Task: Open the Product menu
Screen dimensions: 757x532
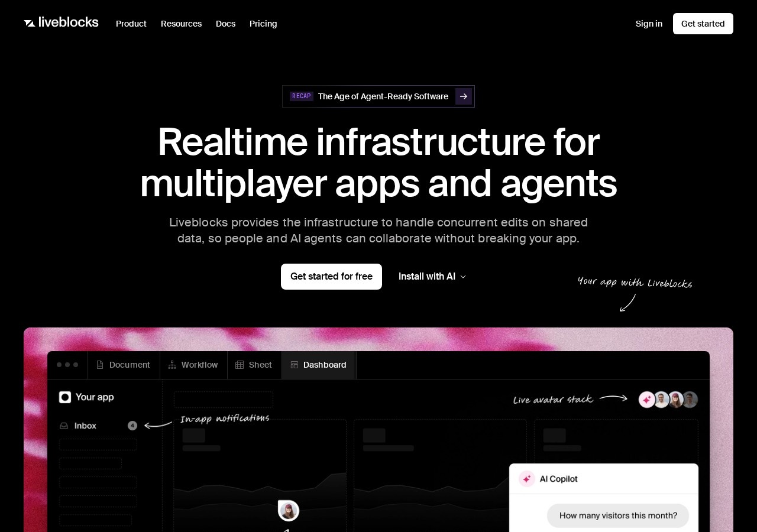Action: [x=131, y=24]
